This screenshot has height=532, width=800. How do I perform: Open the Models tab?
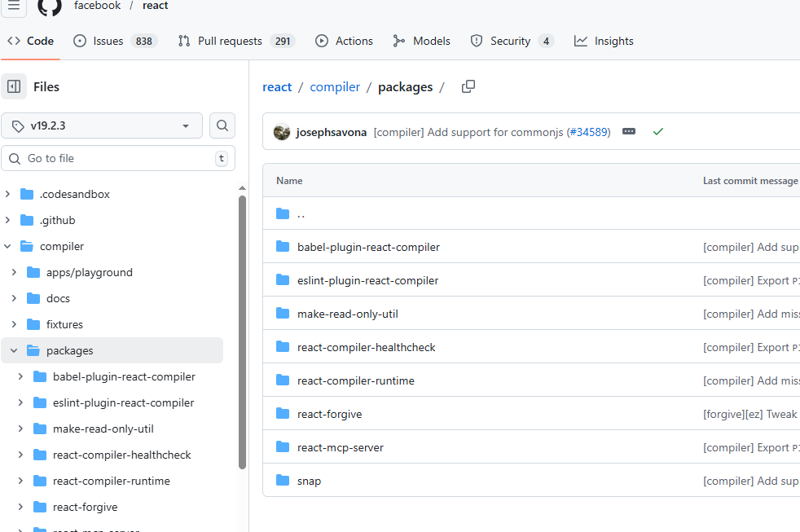click(x=421, y=41)
